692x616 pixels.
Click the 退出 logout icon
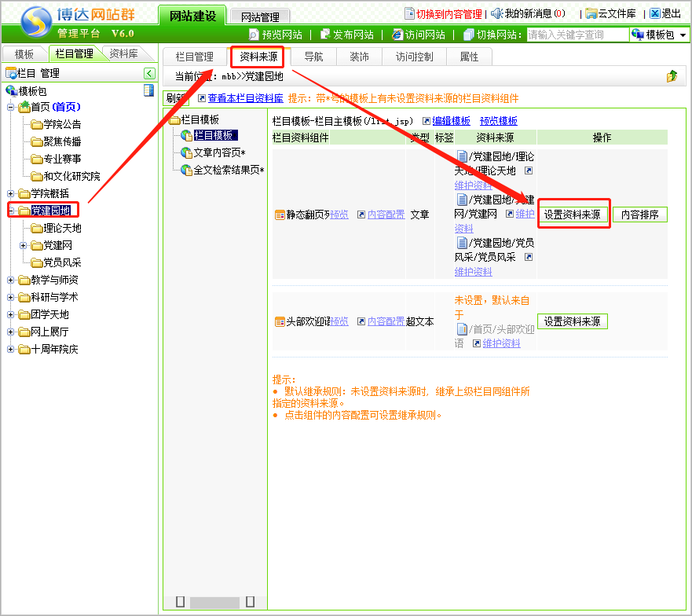[655, 13]
